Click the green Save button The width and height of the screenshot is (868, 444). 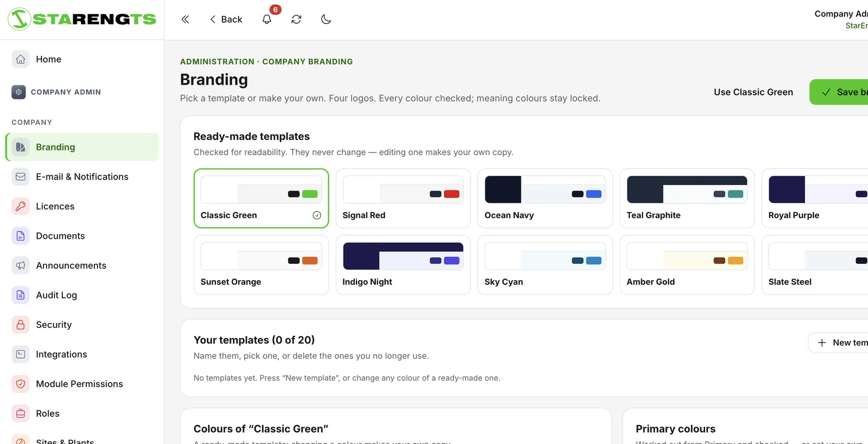pos(839,92)
